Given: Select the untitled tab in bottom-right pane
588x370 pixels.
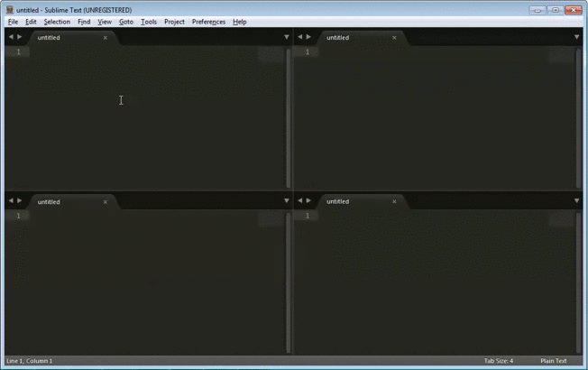Looking at the screenshot, I should click(363, 202).
